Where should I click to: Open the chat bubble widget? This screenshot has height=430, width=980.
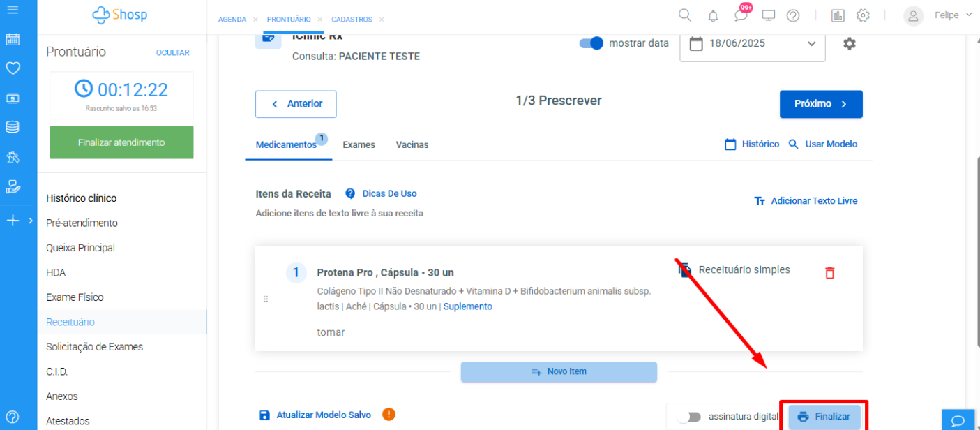coord(958,420)
